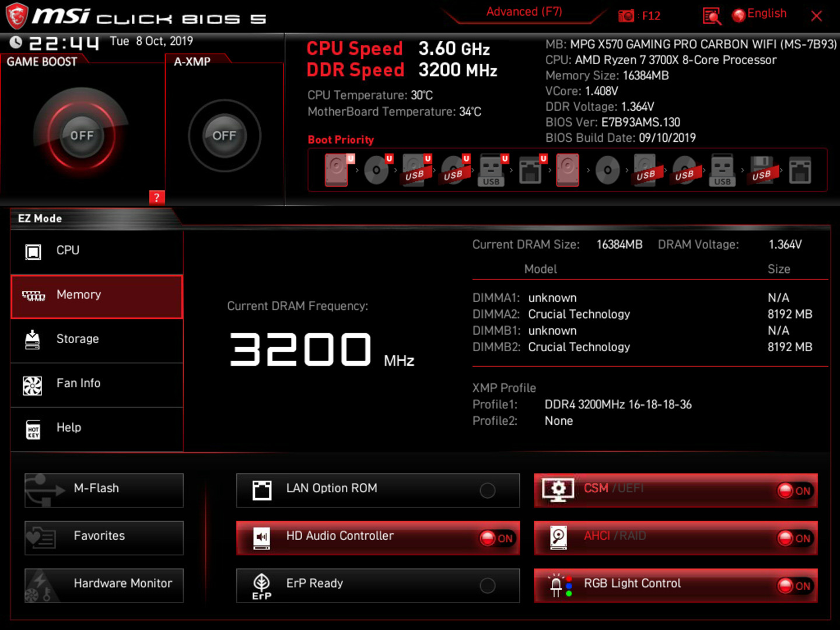Select the legacy network boot icon at row end
The height and width of the screenshot is (630, 840).
click(x=800, y=170)
